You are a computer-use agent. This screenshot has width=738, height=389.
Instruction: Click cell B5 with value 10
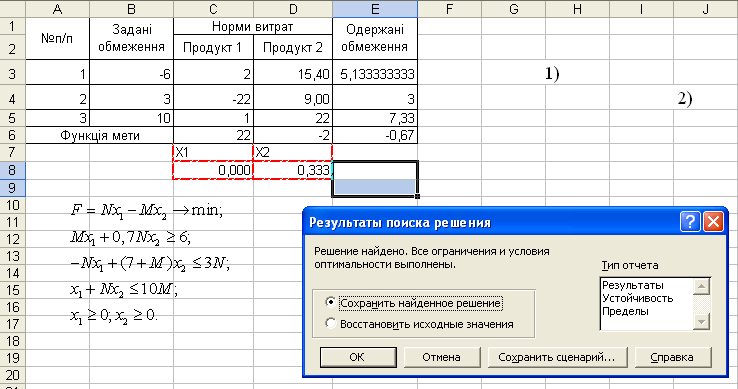[x=131, y=118]
